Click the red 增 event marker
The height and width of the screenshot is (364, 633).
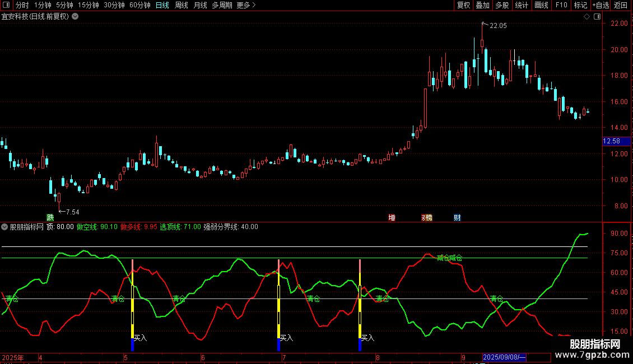392,217
